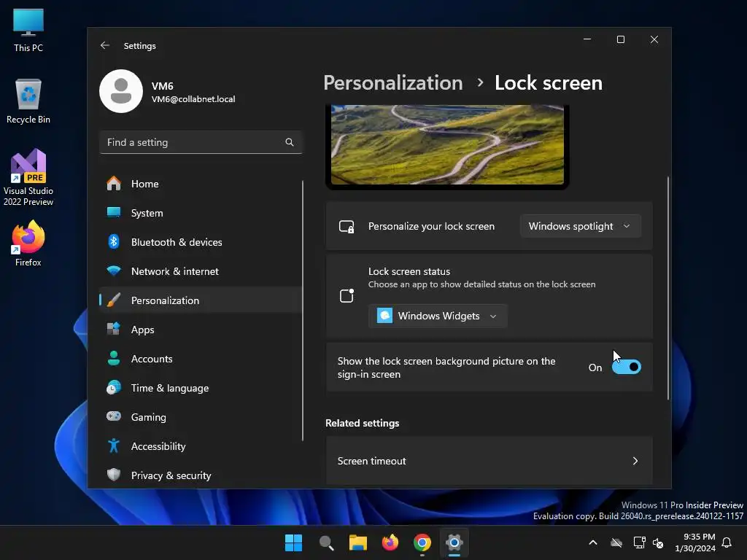The height and width of the screenshot is (560, 747).
Task: Click the Accessibility figure icon
Action: (x=113, y=446)
